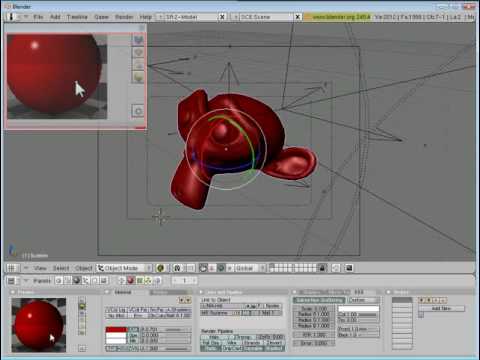Close the floating preview panel
Image resolution: width=480 pixels, height=360 pixels.
point(142,28)
